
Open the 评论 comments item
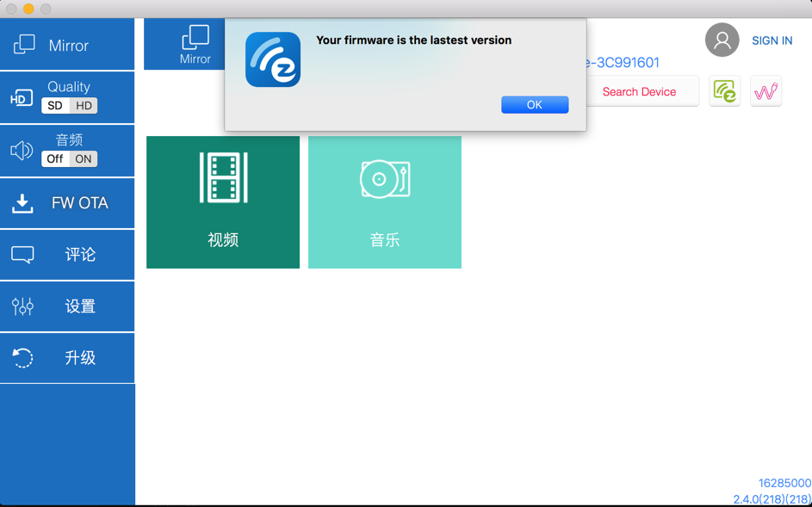(x=67, y=255)
